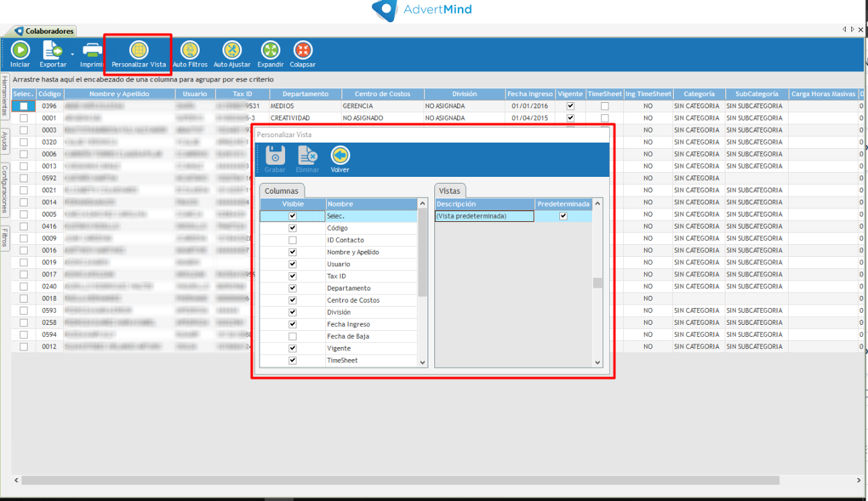Sort by the Categoría column header

[699, 94]
